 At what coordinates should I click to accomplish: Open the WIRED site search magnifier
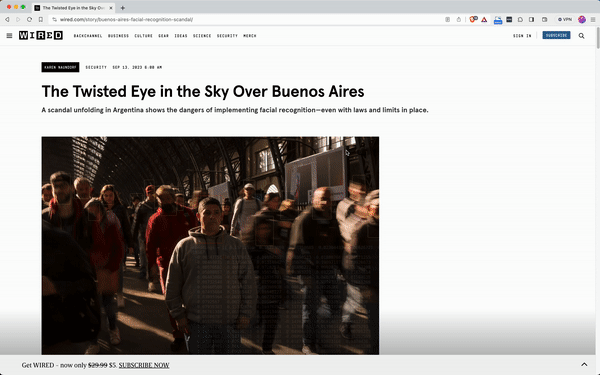(x=581, y=36)
